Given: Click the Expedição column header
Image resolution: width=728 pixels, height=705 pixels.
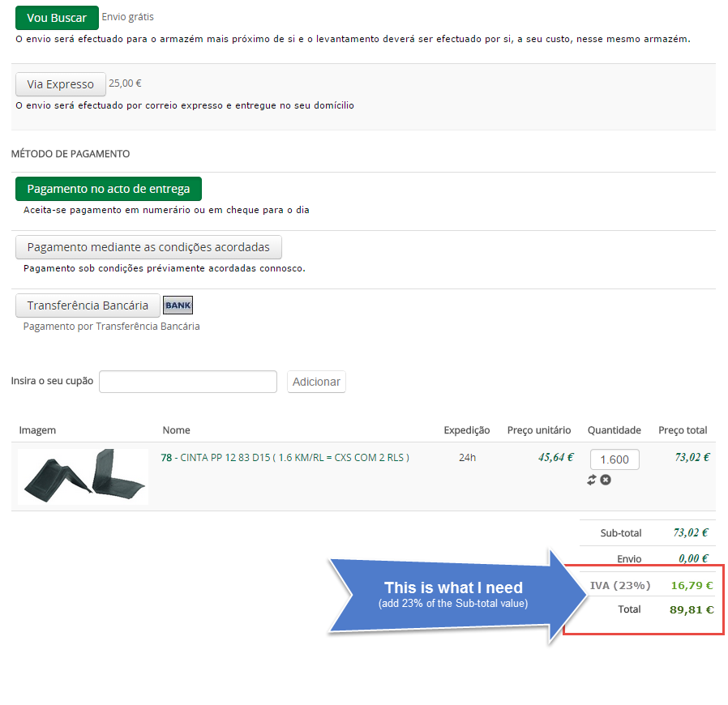Looking at the screenshot, I should pyautogui.click(x=467, y=430).
